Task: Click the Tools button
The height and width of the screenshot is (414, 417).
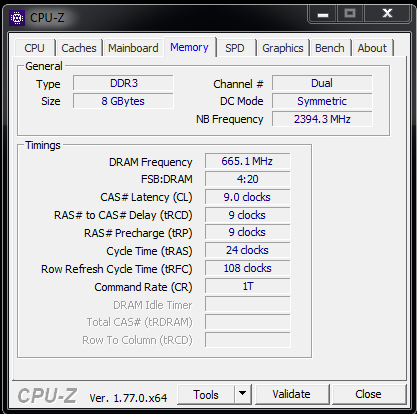Action: coord(206,395)
